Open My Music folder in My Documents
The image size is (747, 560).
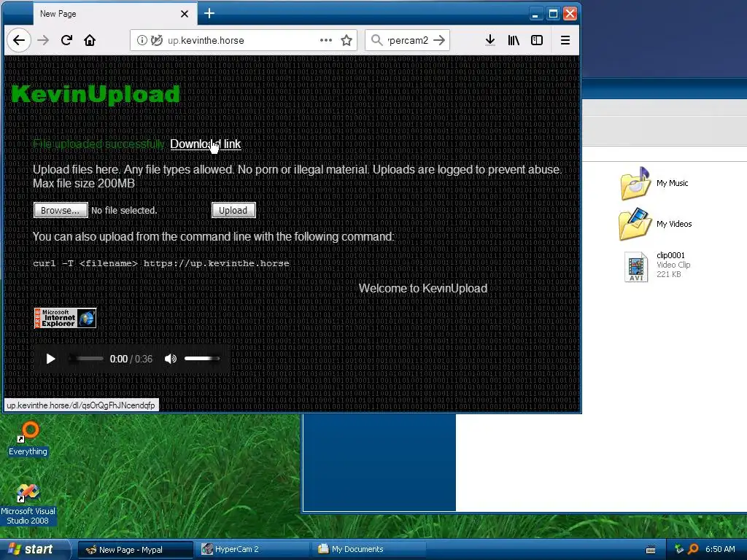(x=654, y=183)
